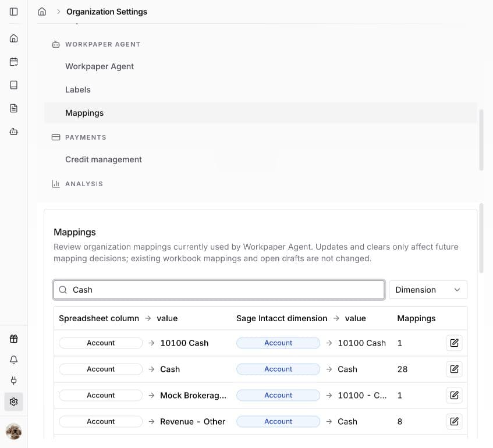Click the Organization Settings breadcrumb
The width and height of the screenshot is (493, 448).
tap(107, 12)
